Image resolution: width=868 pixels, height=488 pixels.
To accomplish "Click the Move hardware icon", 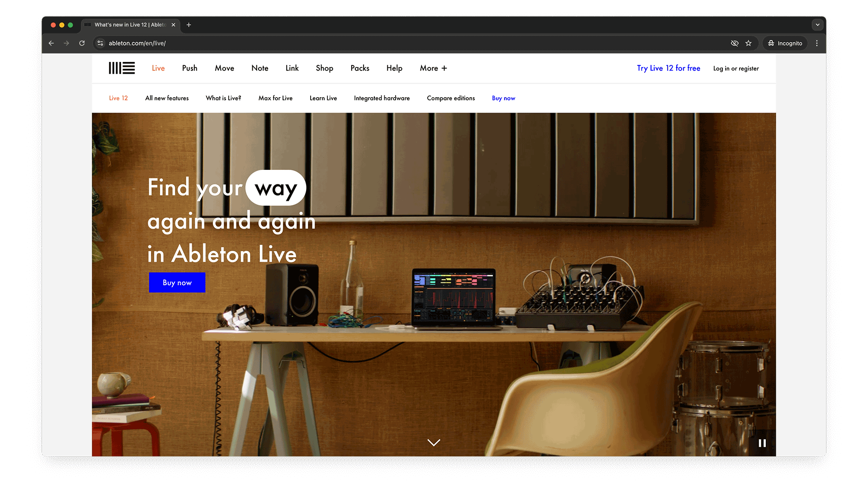I will pyautogui.click(x=224, y=68).
